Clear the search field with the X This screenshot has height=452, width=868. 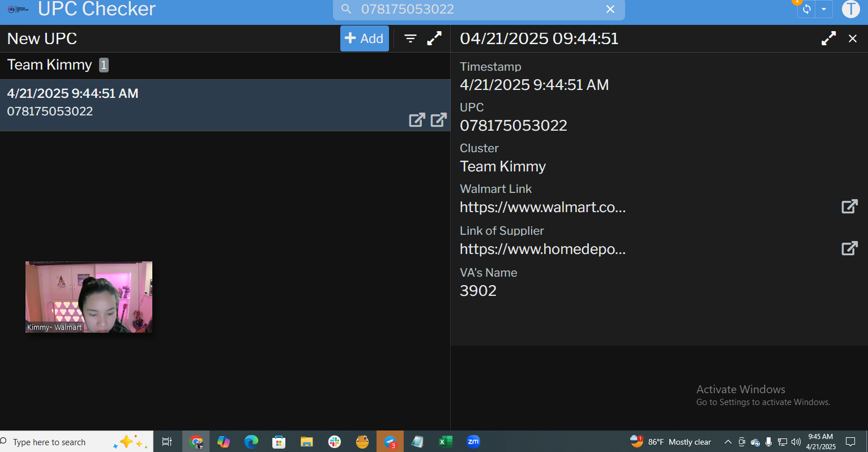point(610,10)
